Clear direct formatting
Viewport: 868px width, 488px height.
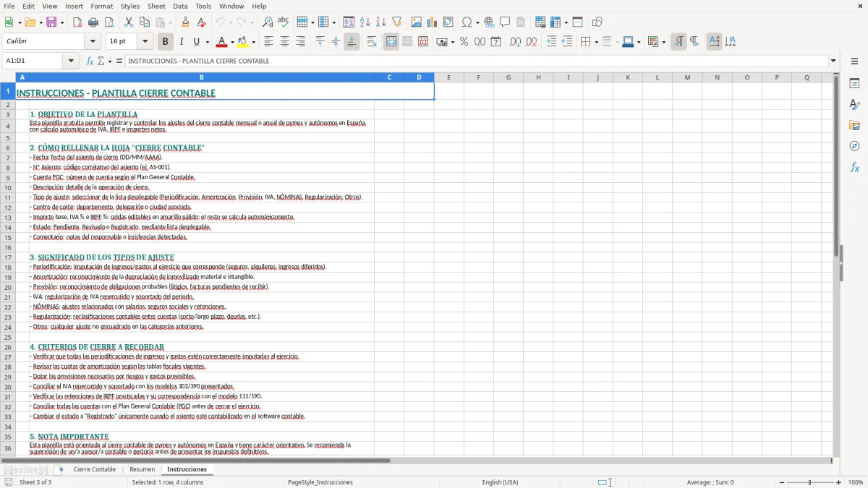pyautogui.click(x=202, y=22)
